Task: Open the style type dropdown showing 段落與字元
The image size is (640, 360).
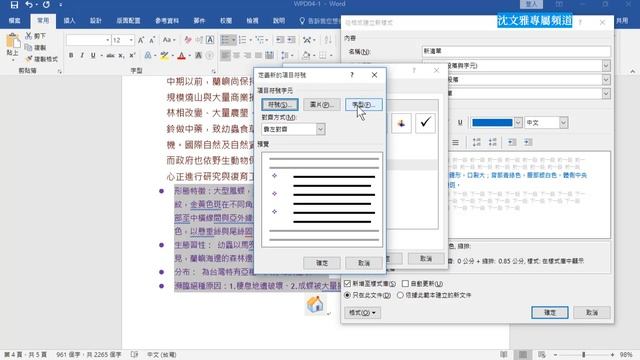Action: coord(606,66)
